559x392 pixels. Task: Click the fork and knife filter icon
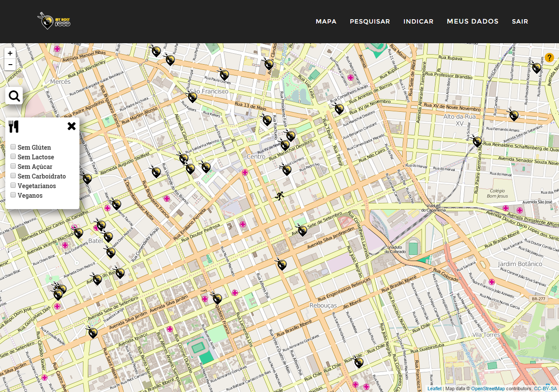14,127
